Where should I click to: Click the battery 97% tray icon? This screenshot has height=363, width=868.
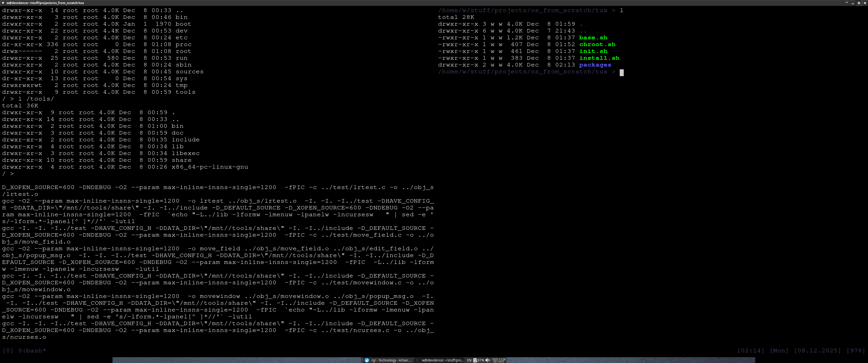(x=478, y=360)
